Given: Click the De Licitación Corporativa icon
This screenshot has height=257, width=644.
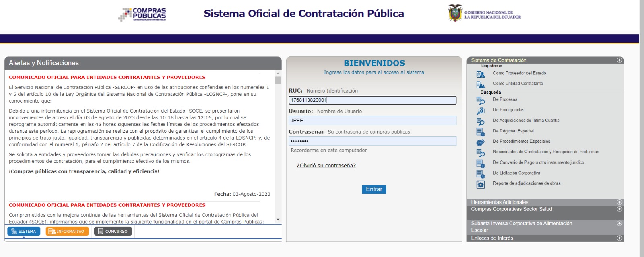Looking at the screenshot, I should (x=480, y=174).
